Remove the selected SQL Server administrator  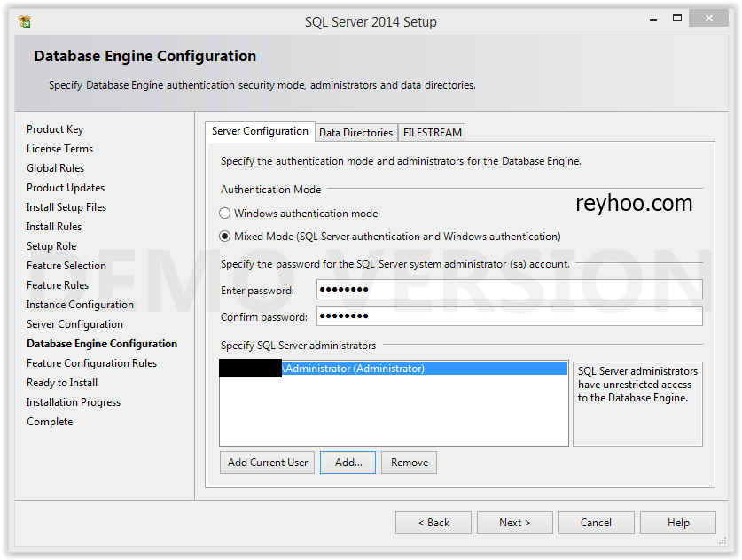click(410, 463)
